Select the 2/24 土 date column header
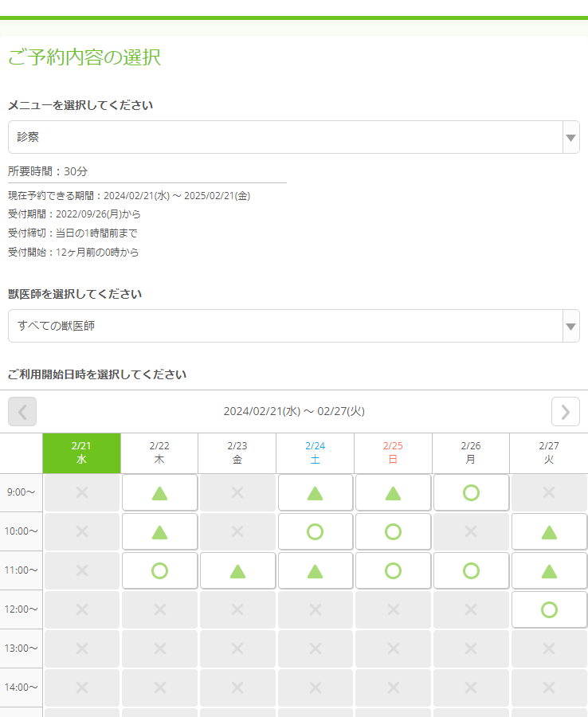The image size is (588, 717). click(316, 453)
